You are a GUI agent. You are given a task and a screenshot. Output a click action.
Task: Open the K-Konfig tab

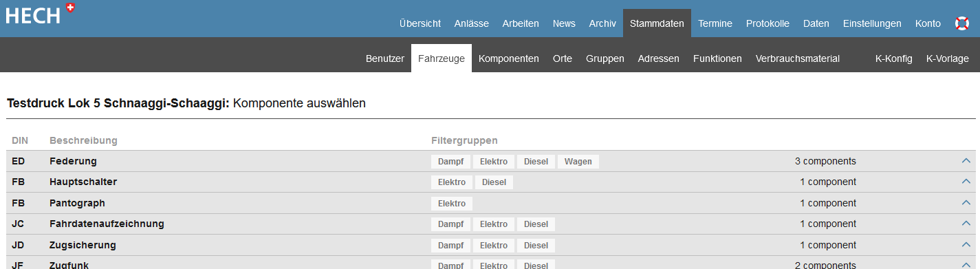[894, 58]
